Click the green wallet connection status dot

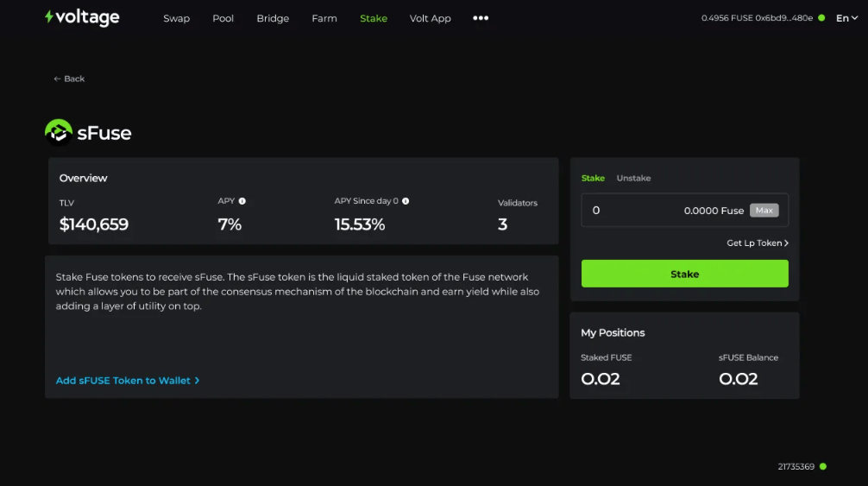tap(821, 18)
